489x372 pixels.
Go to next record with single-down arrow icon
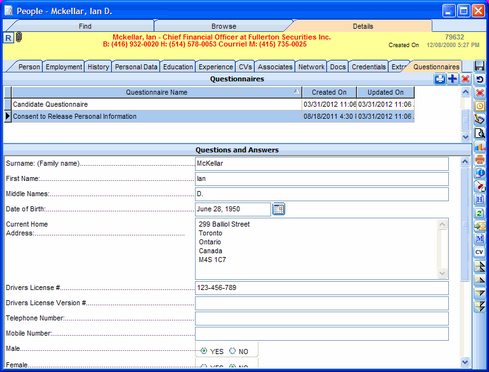click(x=480, y=293)
